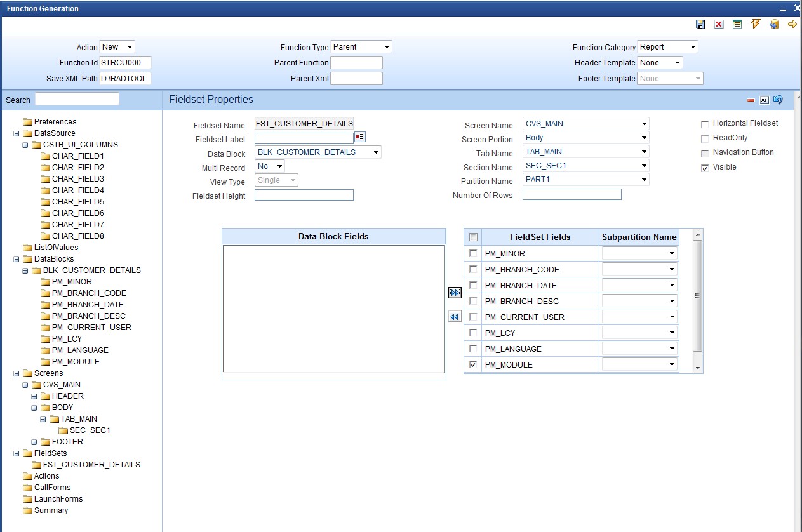Click the blue undo arrow icon
Image resolution: width=802 pixels, height=532 pixels.
(x=778, y=100)
